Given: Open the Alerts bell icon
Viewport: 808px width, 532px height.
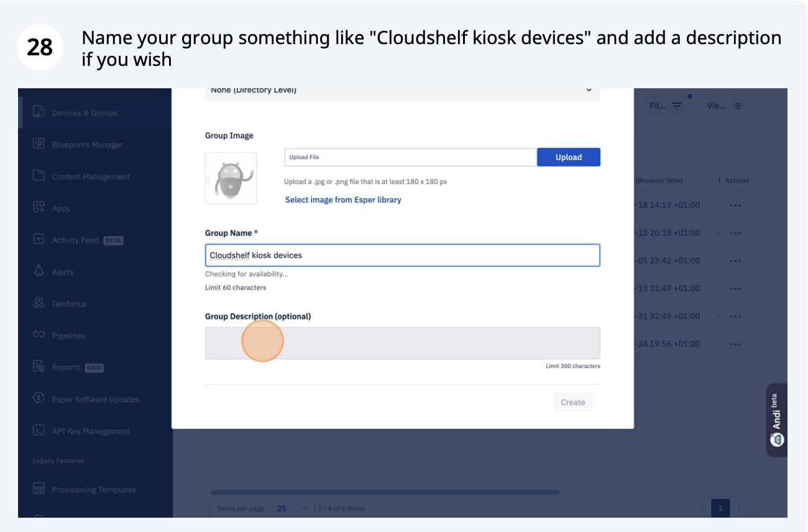Looking at the screenshot, I should click(x=39, y=272).
